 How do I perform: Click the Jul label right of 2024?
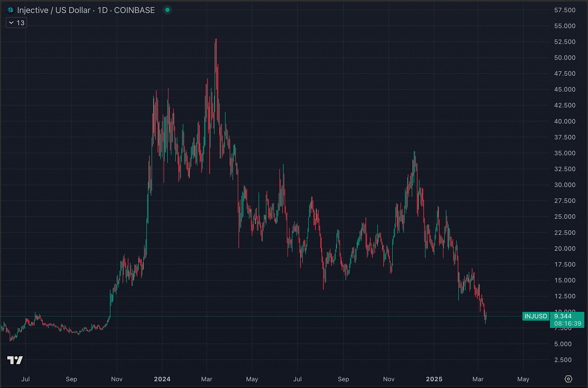pyautogui.click(x=297, y=379)
